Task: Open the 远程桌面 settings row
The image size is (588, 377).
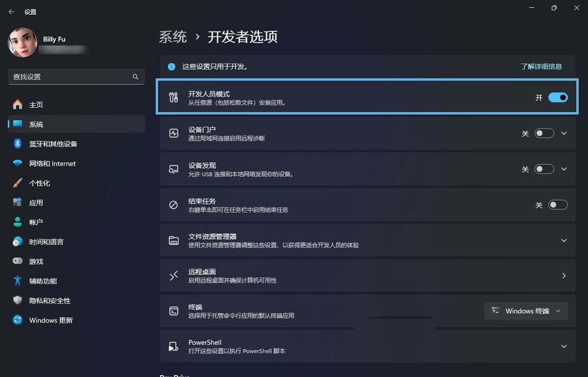Action: click(367, 276)
